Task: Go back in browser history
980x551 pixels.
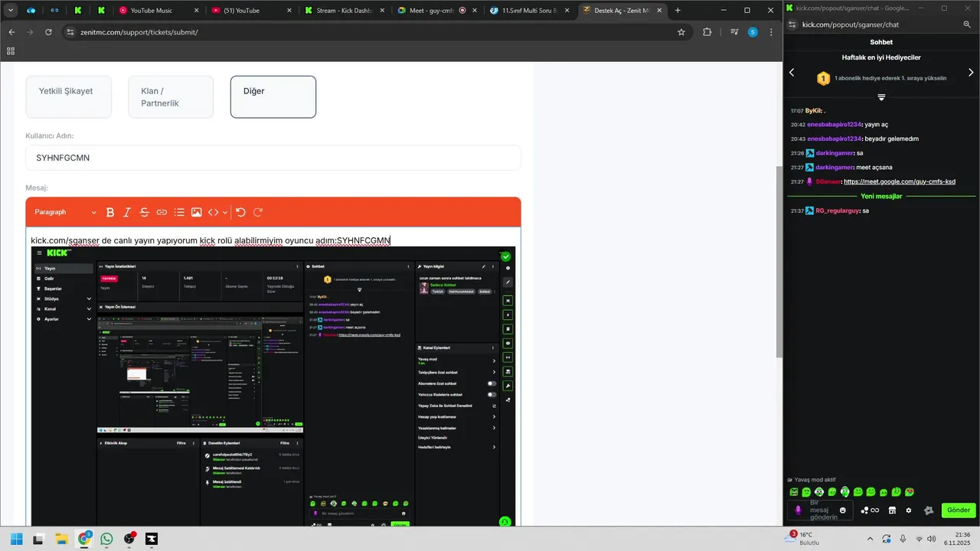Action: click(11, 32)
